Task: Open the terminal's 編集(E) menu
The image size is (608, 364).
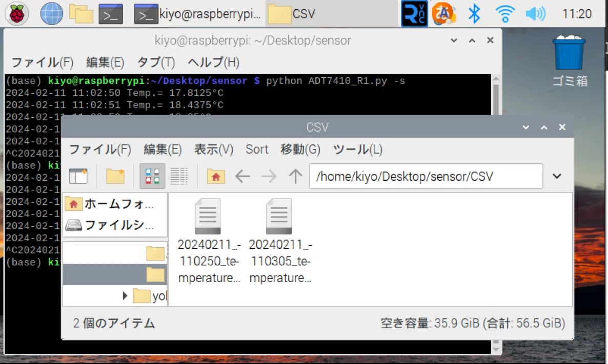Action: [x=105, y=62]
